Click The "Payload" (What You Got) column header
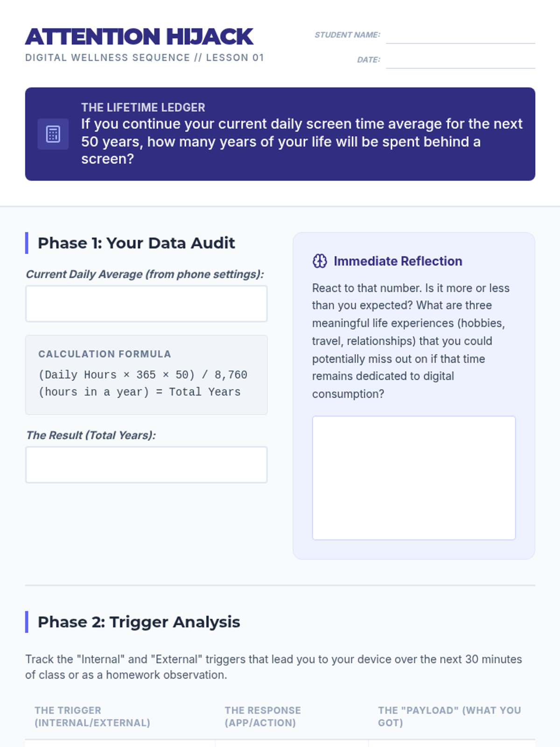 pos(449,717)
